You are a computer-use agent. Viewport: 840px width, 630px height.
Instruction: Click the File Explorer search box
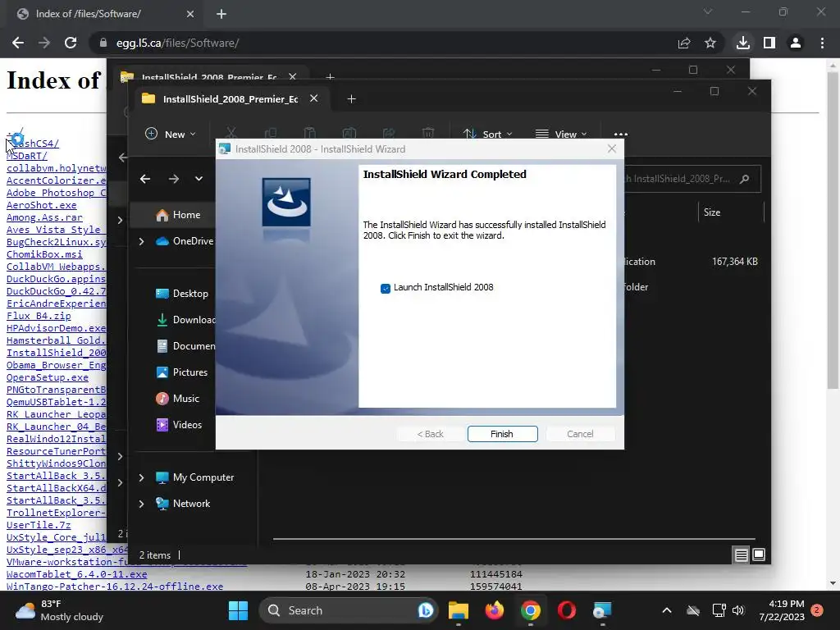[x=691, y=179]
